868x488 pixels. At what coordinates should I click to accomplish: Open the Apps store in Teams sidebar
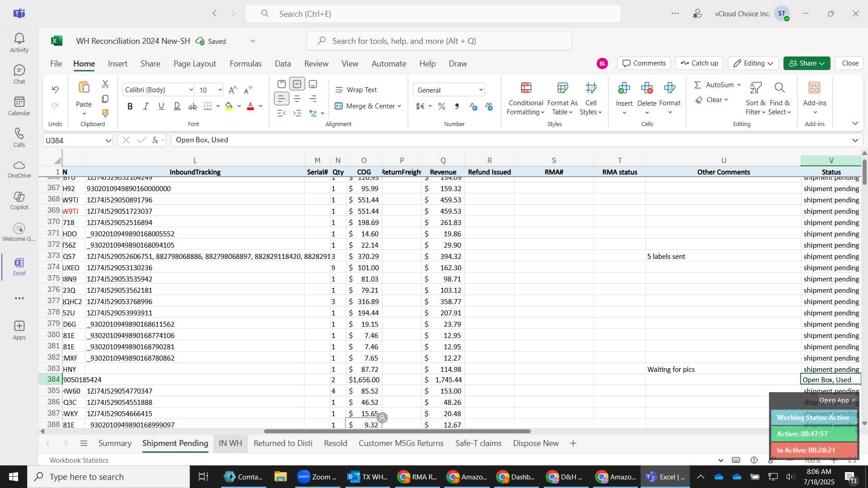click(x=19, y=330)
